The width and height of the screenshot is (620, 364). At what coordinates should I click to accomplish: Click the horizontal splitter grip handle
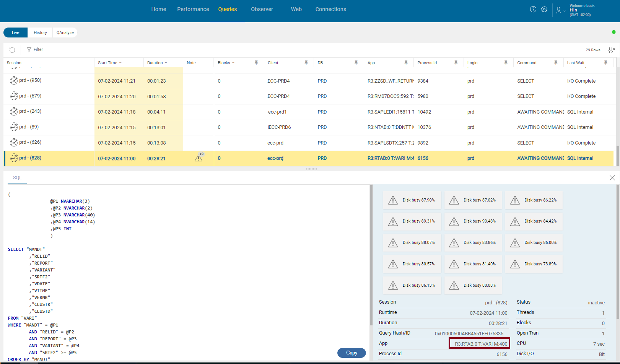[x=311, y=169]
